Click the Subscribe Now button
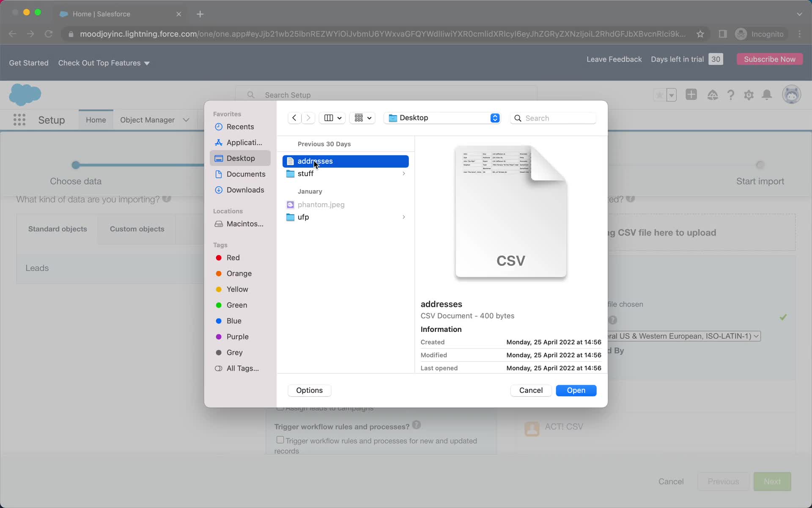812x508 pixels. tap(769, 59)
